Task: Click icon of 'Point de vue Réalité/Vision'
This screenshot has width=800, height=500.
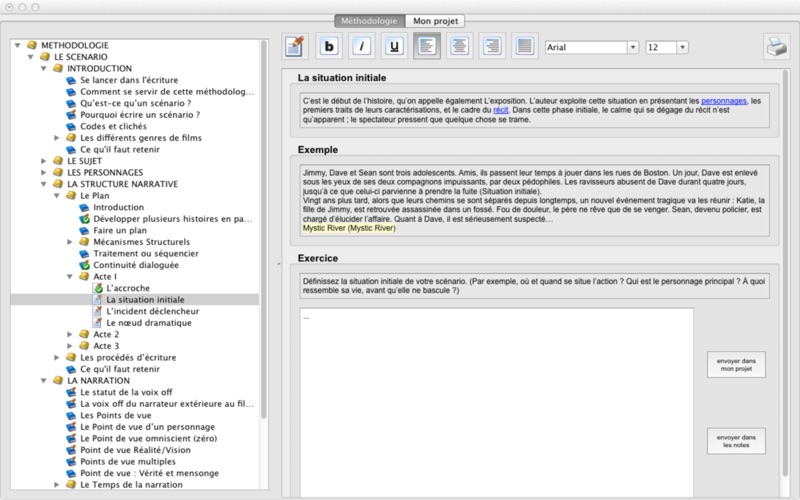Action: 71,450
